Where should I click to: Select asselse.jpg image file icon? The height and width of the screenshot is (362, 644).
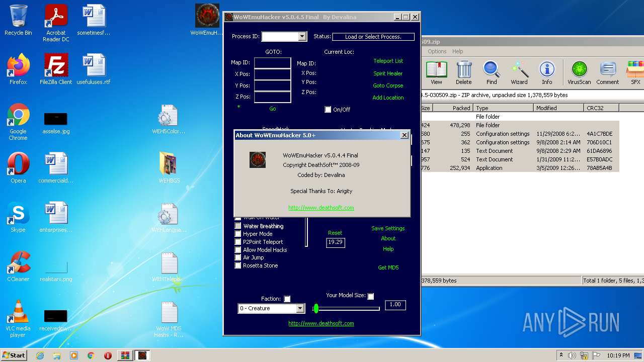[56, 123]
